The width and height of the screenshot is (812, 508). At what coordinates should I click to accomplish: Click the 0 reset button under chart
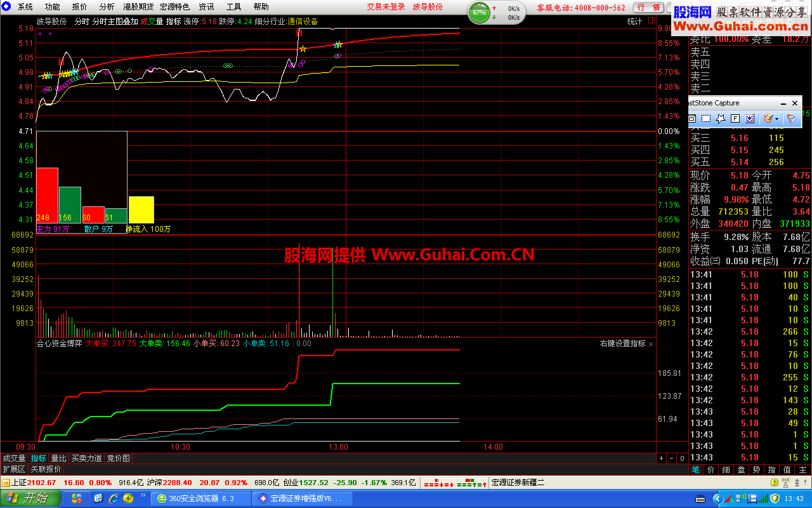[682, 458]
